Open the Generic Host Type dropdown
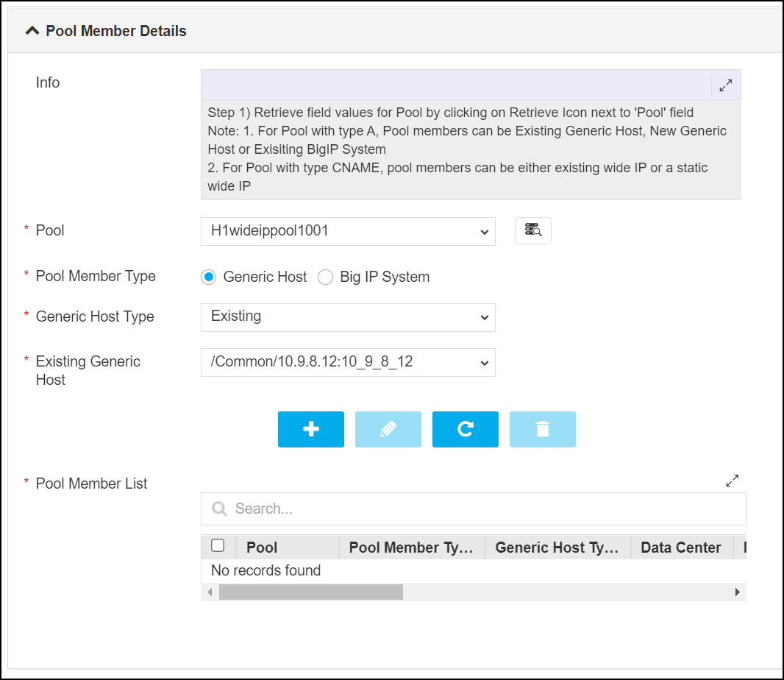 348,317
